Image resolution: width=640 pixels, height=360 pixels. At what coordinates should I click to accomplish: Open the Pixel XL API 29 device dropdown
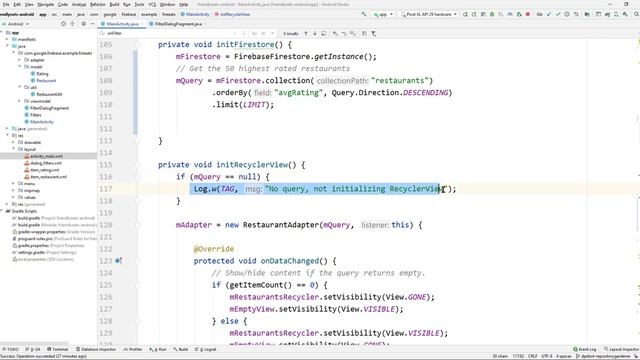point(429,14)
